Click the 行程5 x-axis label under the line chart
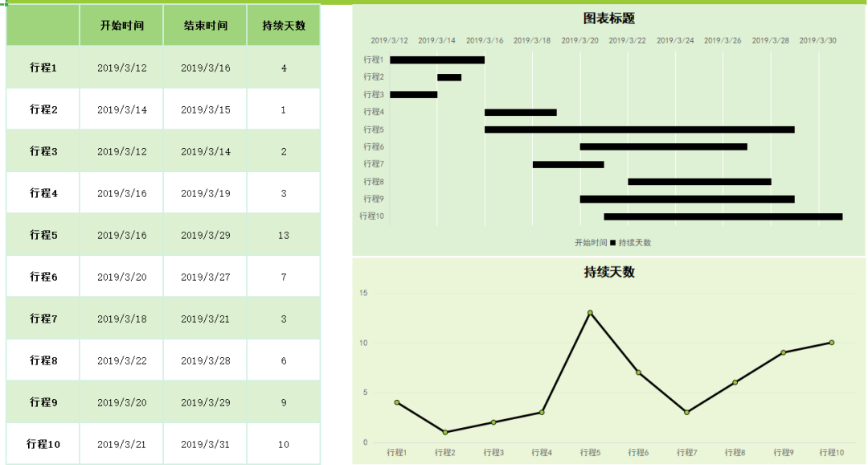Screen dimensions: 868x465 (590, 453)
